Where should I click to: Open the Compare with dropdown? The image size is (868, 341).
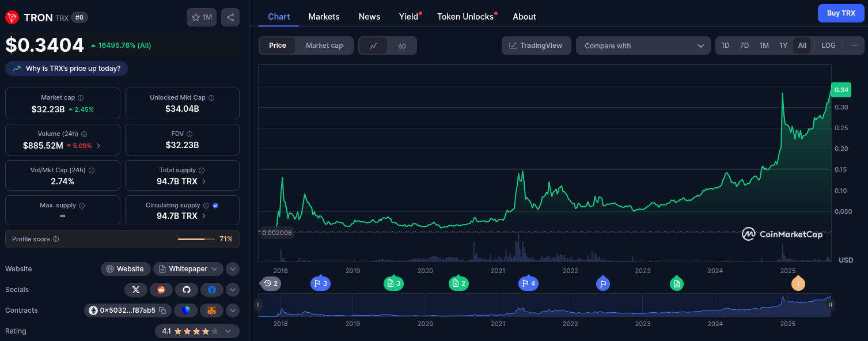point(643,46)
